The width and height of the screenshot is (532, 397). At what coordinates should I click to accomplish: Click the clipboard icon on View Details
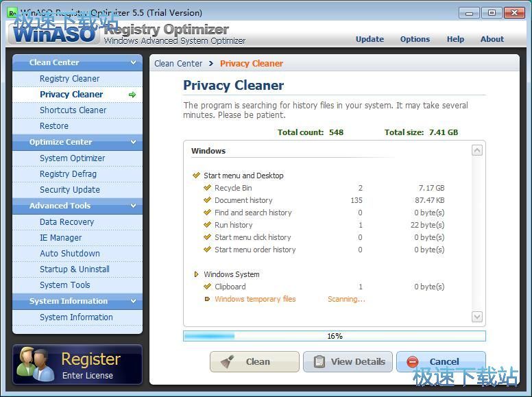point(319,362)
